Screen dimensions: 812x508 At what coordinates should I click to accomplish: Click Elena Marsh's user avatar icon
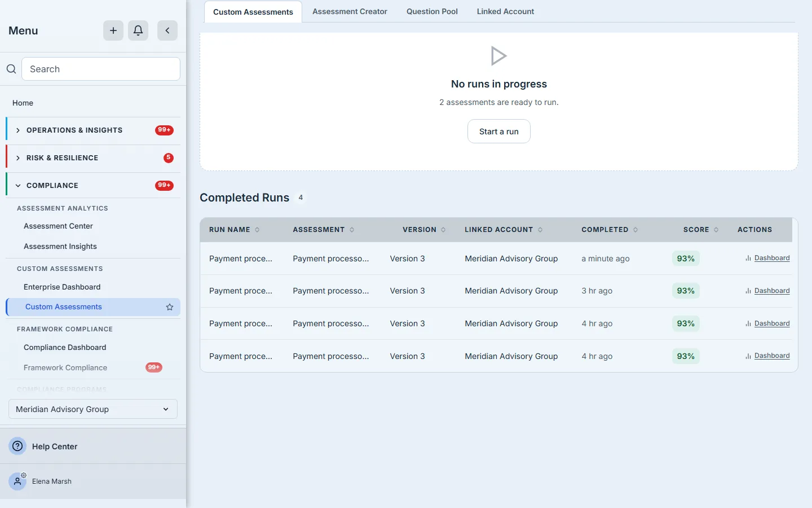(17, 481)
